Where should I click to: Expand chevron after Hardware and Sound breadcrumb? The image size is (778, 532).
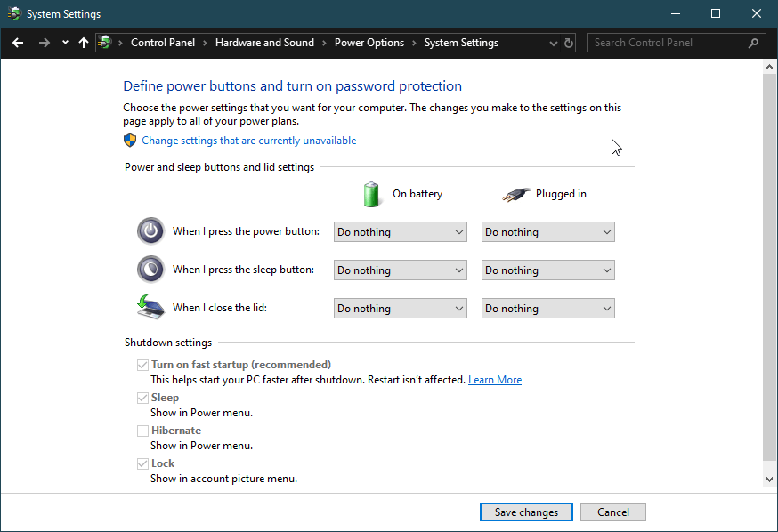tap(325, 43)
